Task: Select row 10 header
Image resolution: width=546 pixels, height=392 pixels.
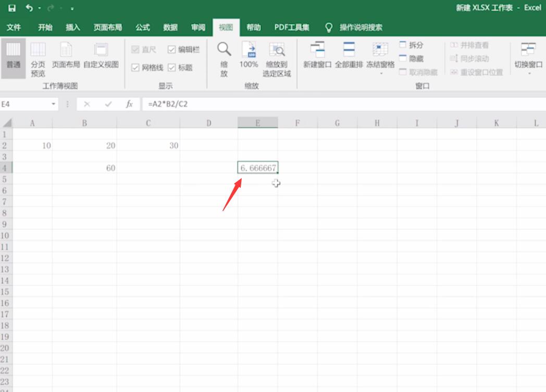Action: (x=6, y=235)
